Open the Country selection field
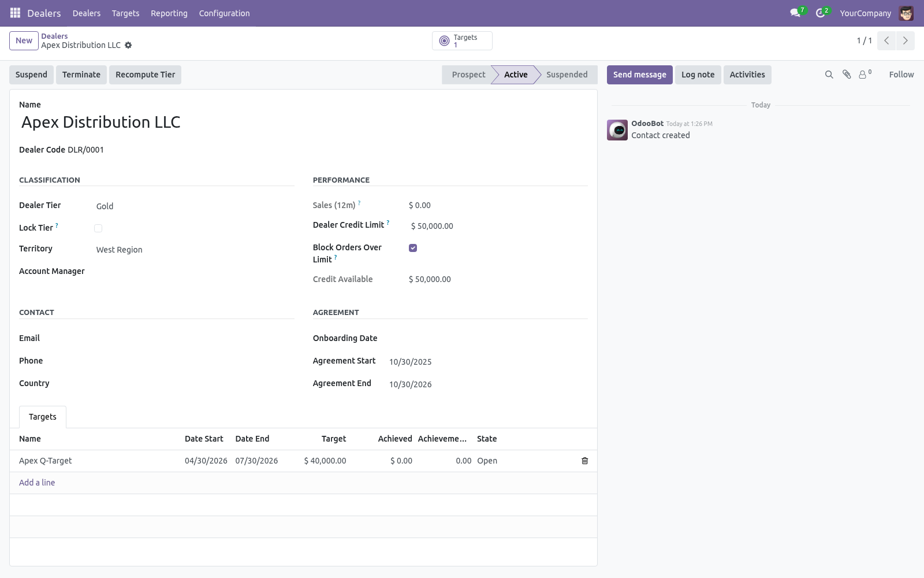Screen dimensions: 924x578 194,384
